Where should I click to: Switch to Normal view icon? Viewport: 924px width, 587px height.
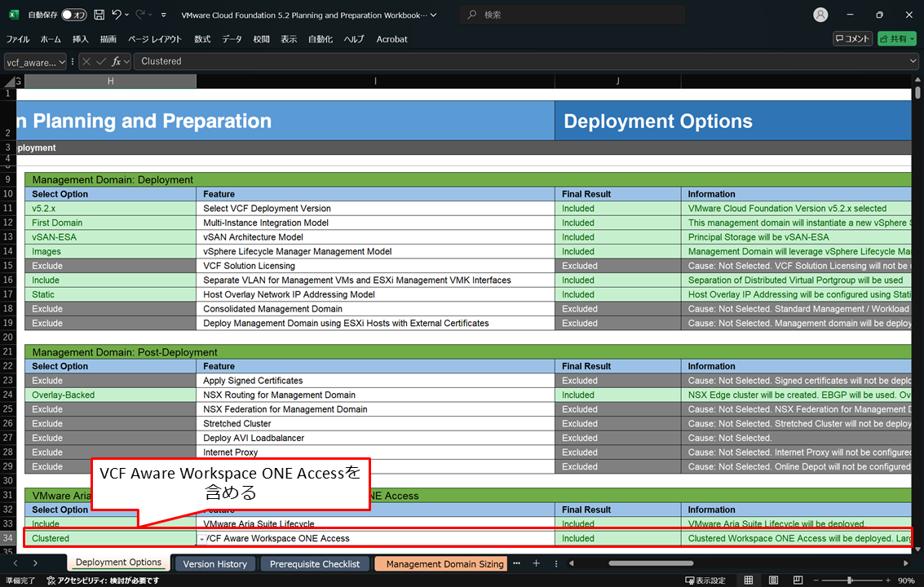749,580
